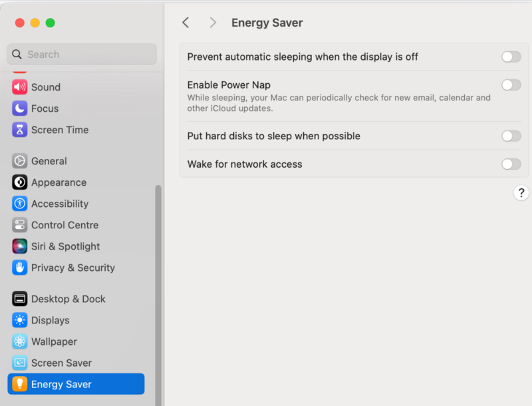Click the magnifying glass search icon
The height and width of the screenshot is (406, 532).
click(x=17, y=55)
